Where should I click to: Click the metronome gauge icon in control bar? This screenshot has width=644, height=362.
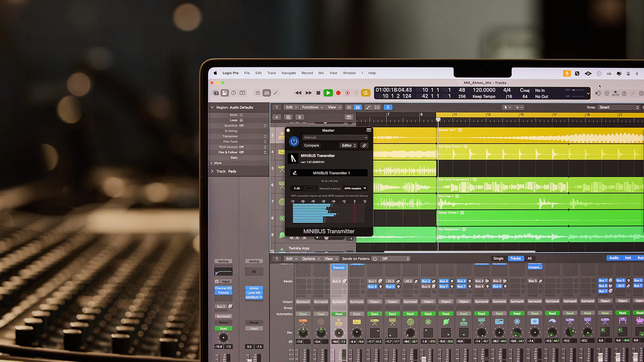[x=624, y=93]
